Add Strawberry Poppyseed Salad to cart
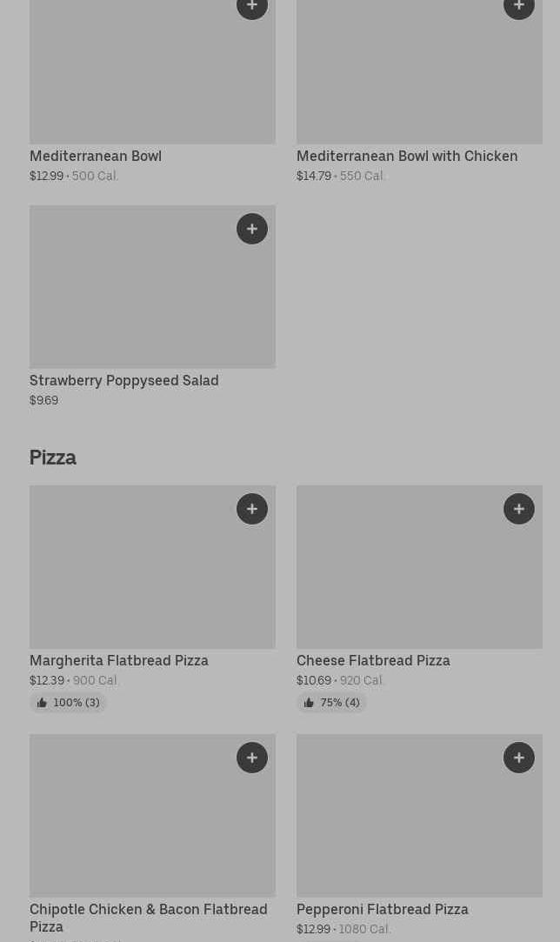The width and height of the screenshot is (560, 942). coord(252,229)
